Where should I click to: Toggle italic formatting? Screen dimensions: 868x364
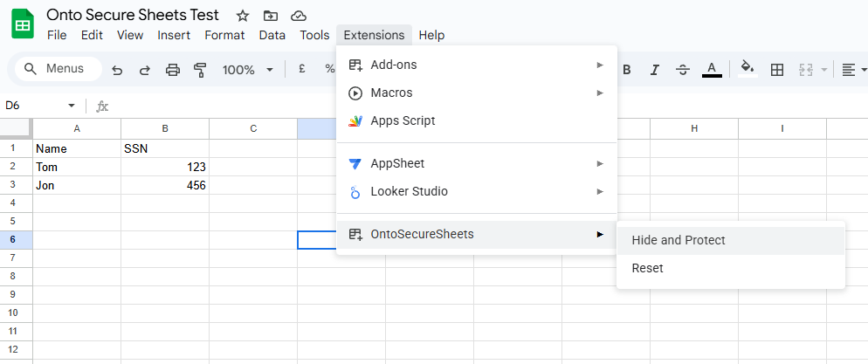click(x=655, y=70)
